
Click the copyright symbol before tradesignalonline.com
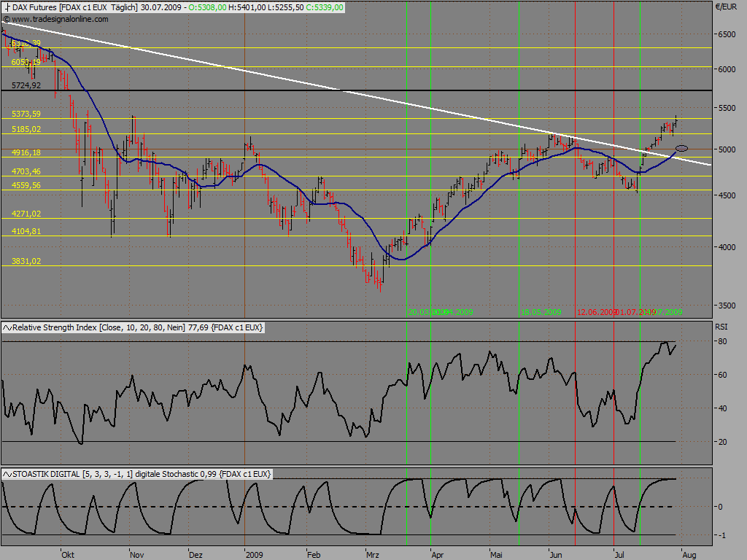[x=7, y=18]
